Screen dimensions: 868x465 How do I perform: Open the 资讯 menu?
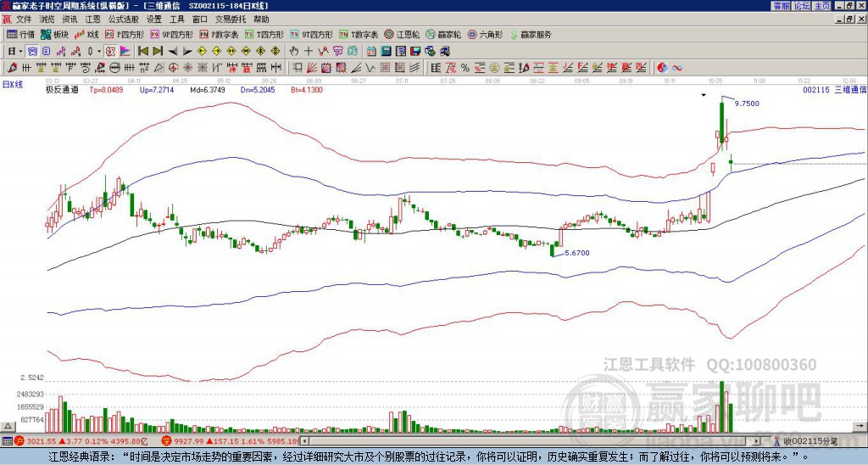tap(70, 20)
